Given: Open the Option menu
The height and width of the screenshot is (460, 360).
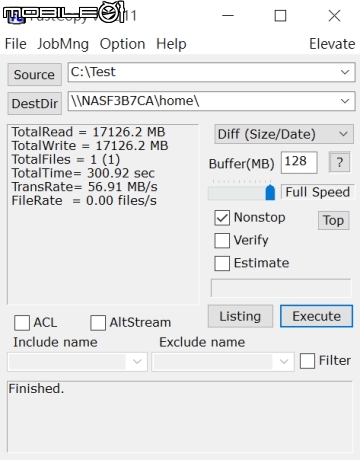Looking at the screenshot, I should 122,44.
